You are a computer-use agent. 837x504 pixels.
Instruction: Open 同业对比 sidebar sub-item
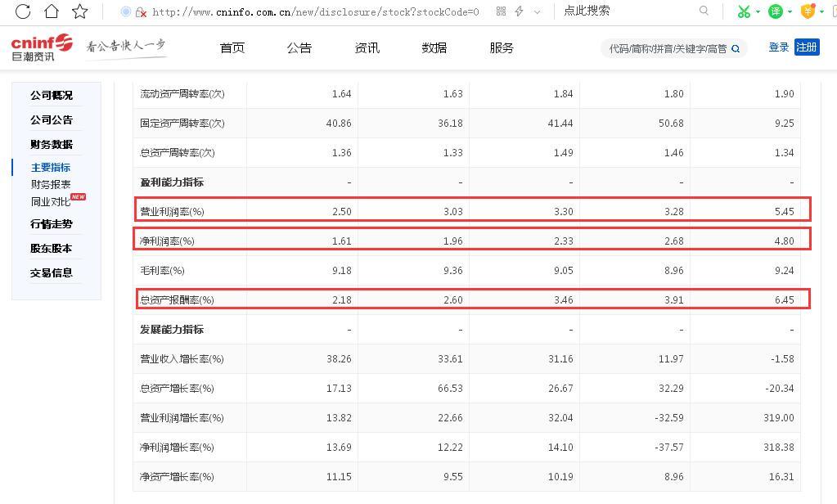click(51, 202)
